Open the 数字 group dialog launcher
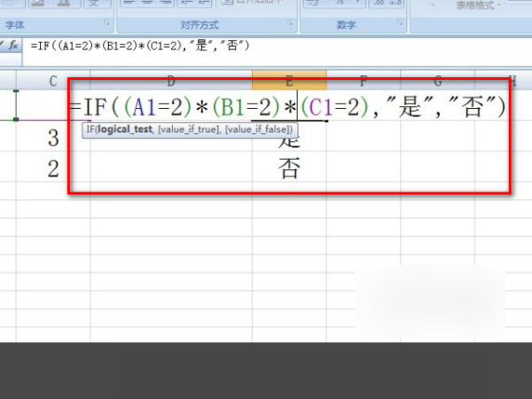532x399 pixels. (x=400, y=23)
